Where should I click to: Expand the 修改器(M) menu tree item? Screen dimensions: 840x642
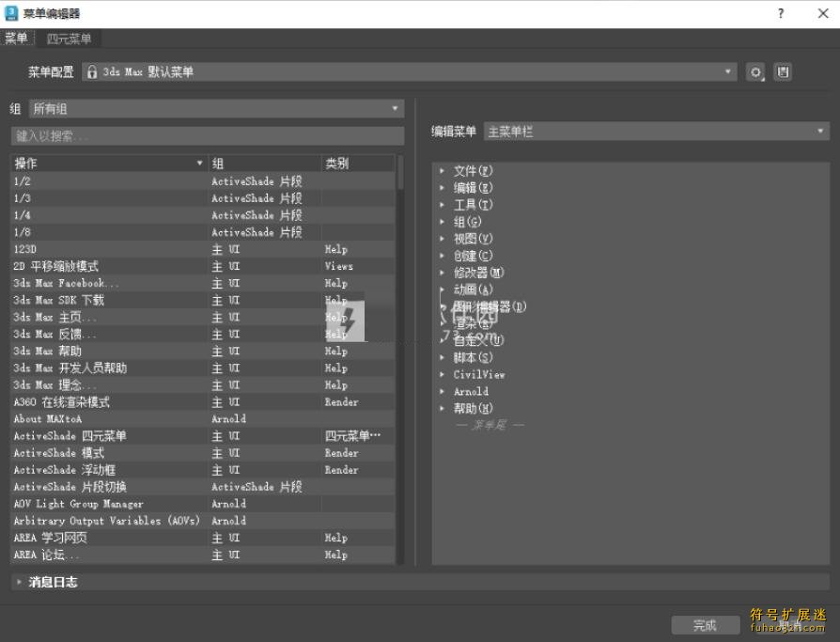442,273
